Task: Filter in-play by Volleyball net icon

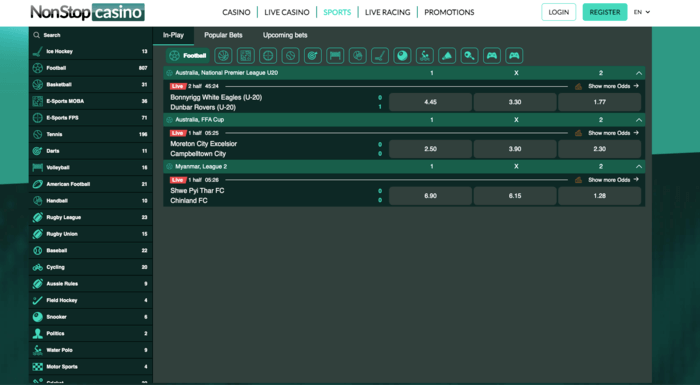Action: pyautogui.click(x=335, y=56)
